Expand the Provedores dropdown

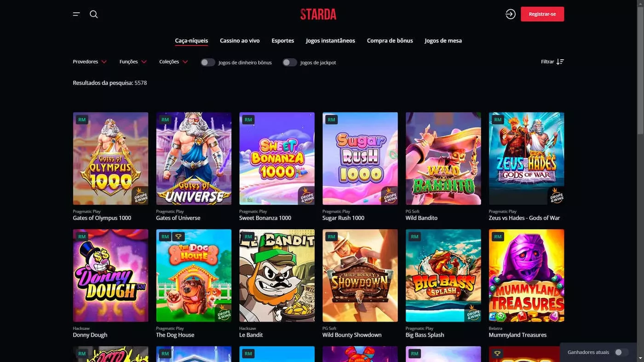90,62
